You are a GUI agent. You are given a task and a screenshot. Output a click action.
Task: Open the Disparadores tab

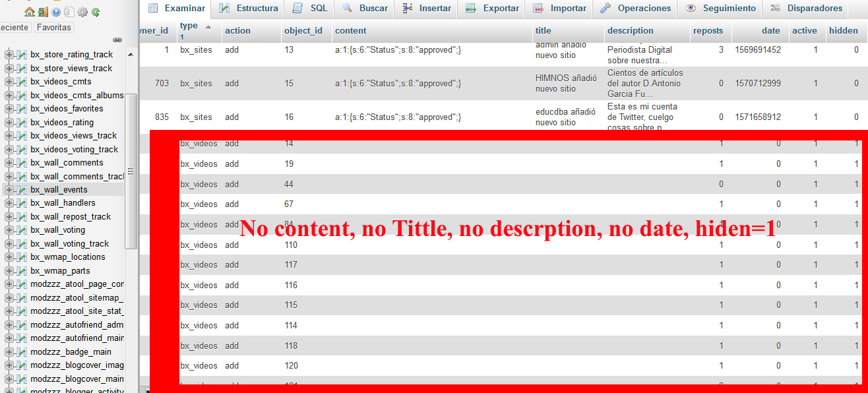tap(806, 9)
